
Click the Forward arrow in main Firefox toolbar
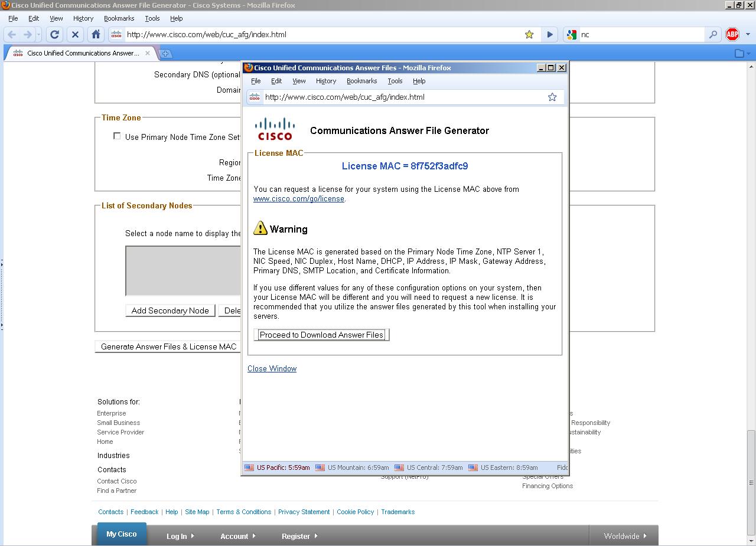(27, 35)
